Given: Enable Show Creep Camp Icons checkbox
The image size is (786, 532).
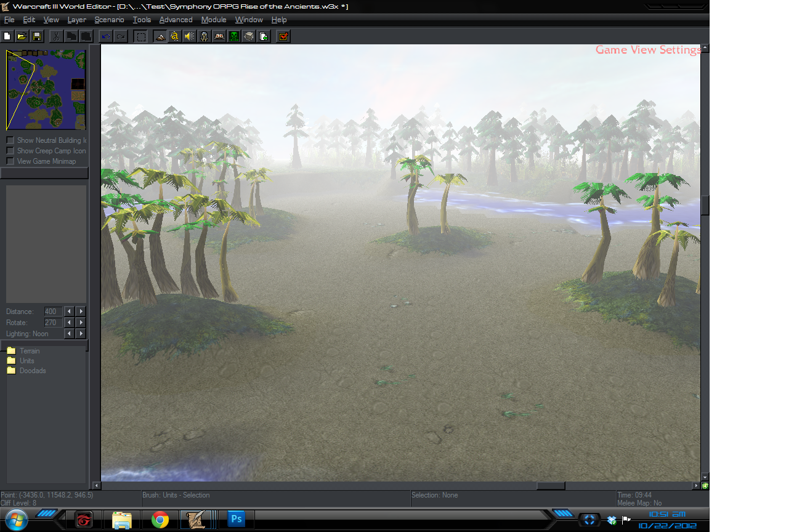Looking at the screenshot, I should (10, 151).
